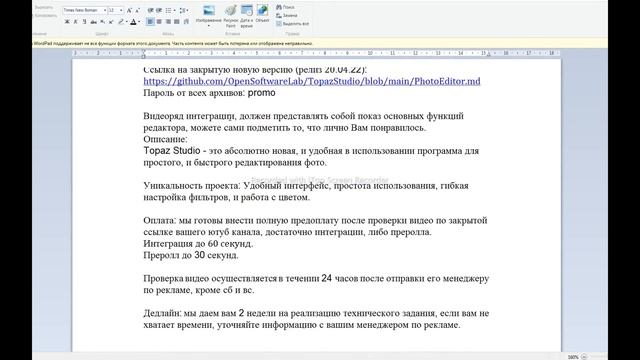
Task: Click the compatibility warning bar
Action: [x=320, y=43]
